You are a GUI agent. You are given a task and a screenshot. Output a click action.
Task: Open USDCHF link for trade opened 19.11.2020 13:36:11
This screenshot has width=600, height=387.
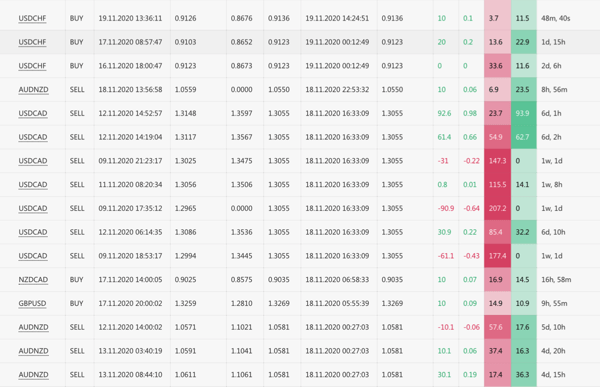tap(32, 18)
